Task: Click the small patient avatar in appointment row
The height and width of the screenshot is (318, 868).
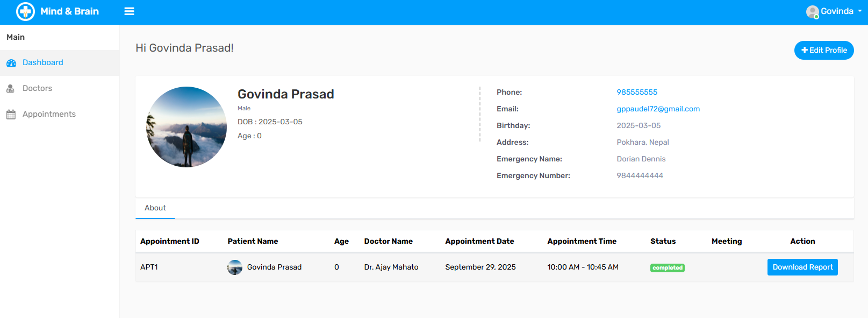Action: [x=235, y=267]
